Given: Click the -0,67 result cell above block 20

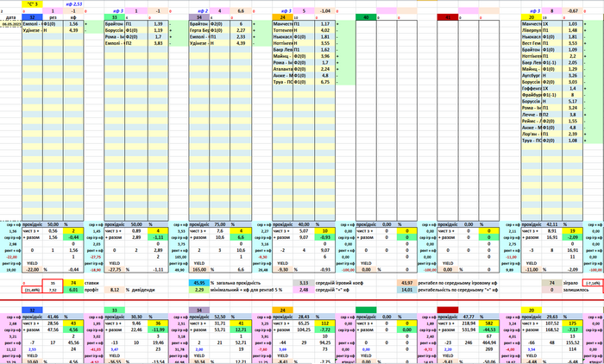Looking at the screenshot, I should click(572, 11).
